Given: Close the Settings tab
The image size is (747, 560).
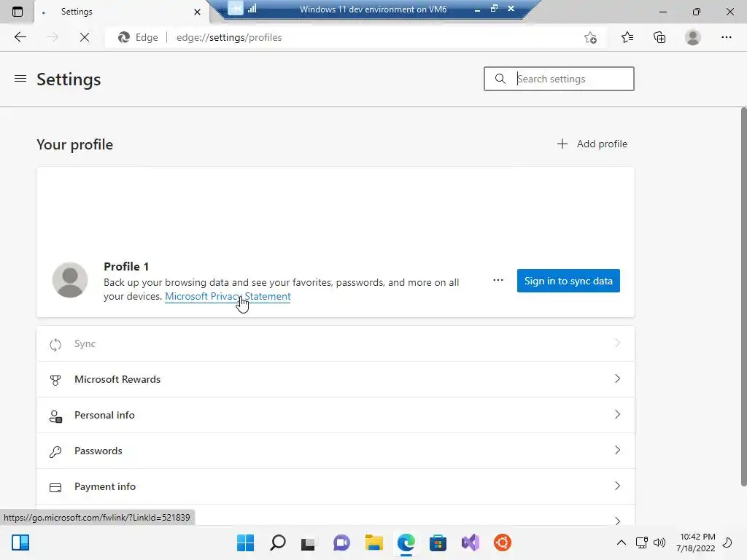Looking at the screenshot, I should coord(197,12).
